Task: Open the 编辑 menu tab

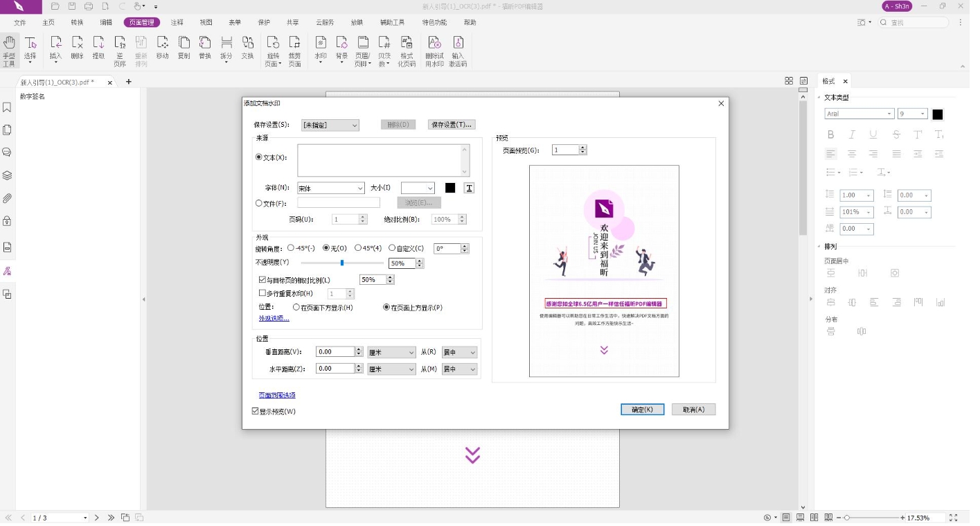Action: [x=106, y=22]
